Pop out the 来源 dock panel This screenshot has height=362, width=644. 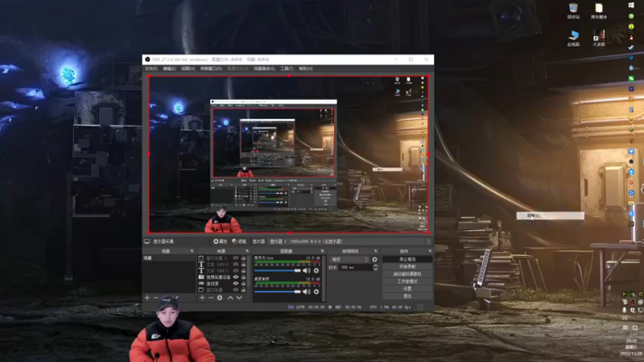(x=247, y=251)
